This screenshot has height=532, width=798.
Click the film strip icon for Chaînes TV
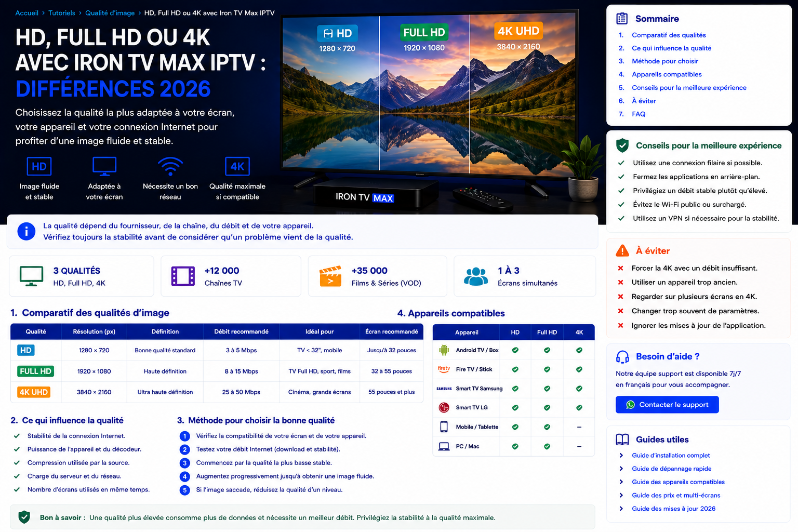tap(183, 276)
